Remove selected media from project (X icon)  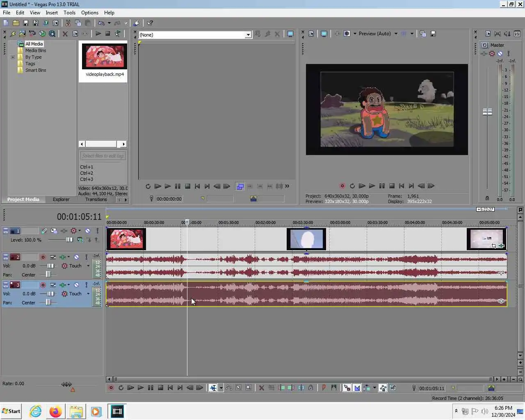pos(65,34)
